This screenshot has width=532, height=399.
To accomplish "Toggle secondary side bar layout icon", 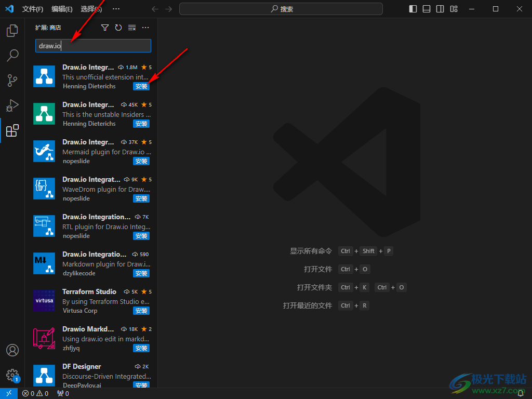I will 440,9.
